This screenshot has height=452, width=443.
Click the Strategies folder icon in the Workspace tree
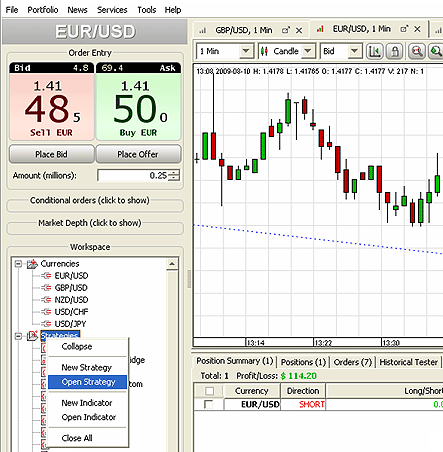coord(32,335)
